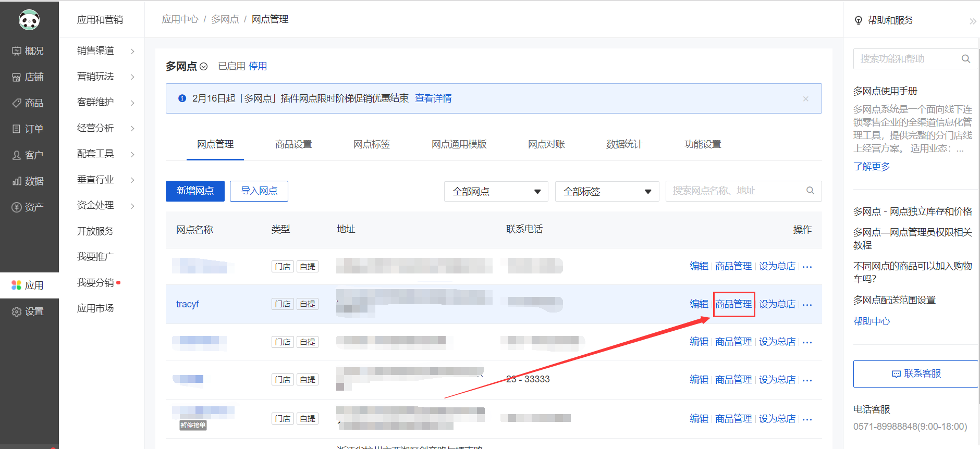
Task: Switch to the 网点管理 tab
Action: coord(215,144)
